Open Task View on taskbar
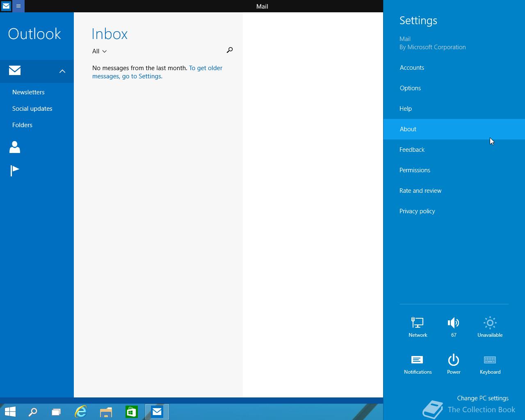The width and height of the screenshot is (525, 420). (x=56, y=412)
